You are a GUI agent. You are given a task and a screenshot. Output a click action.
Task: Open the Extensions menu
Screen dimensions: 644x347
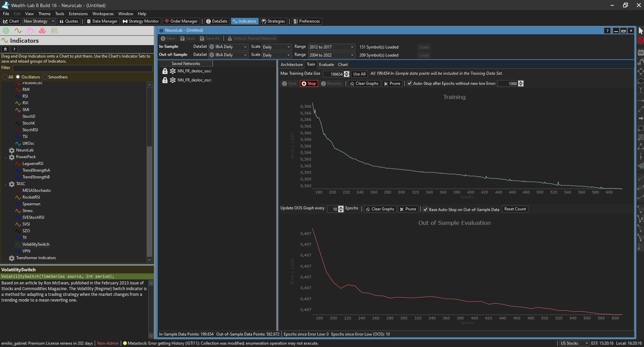click(78, 14)
